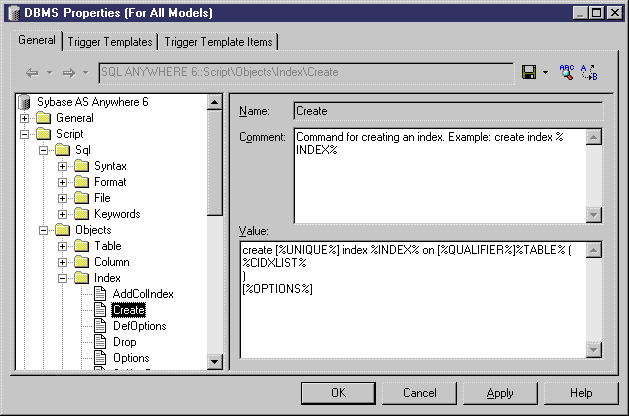Collapse the Index tree node

coord(62,278)
